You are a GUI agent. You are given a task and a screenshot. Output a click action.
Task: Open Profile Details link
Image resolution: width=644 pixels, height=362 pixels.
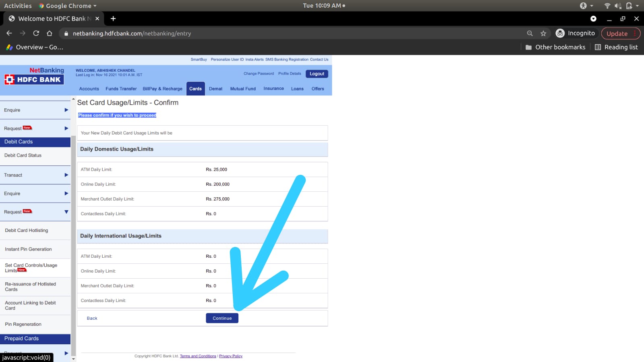pos(290,74)
